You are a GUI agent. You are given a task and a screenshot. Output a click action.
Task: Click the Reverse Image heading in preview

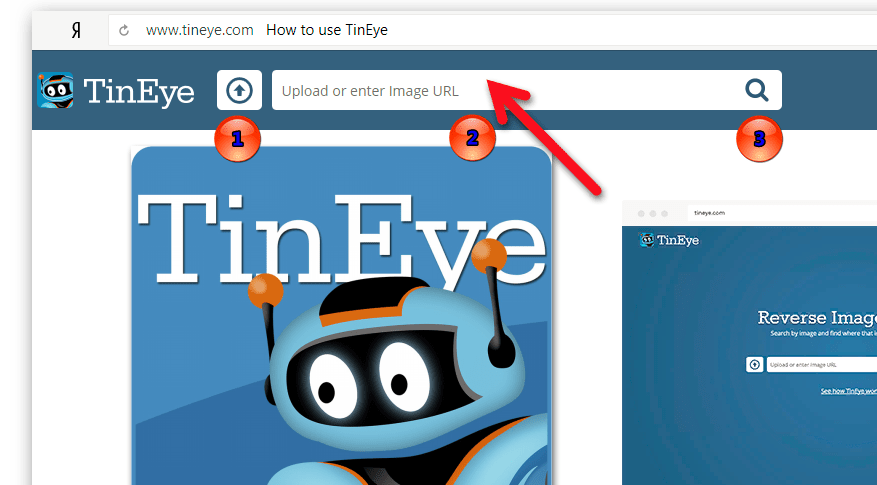(817, 318)
